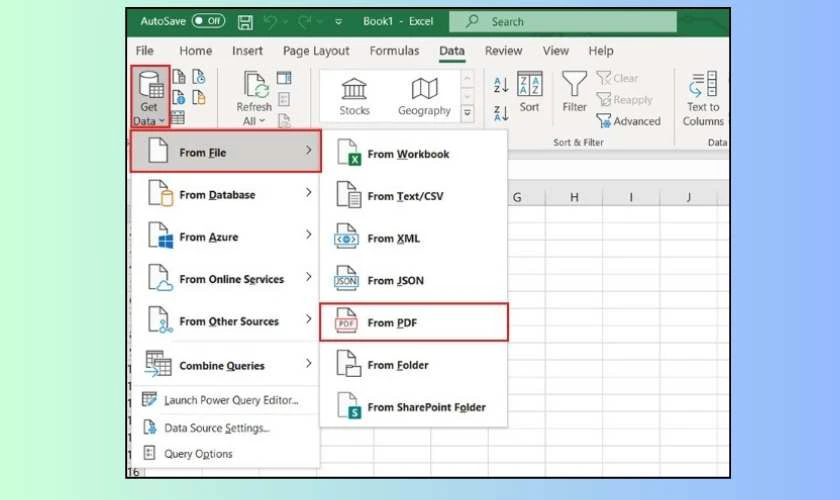This screenshot has height=500, width=840.
Task: Expand the From Azure submenu chevron
Action: point(309,235)
